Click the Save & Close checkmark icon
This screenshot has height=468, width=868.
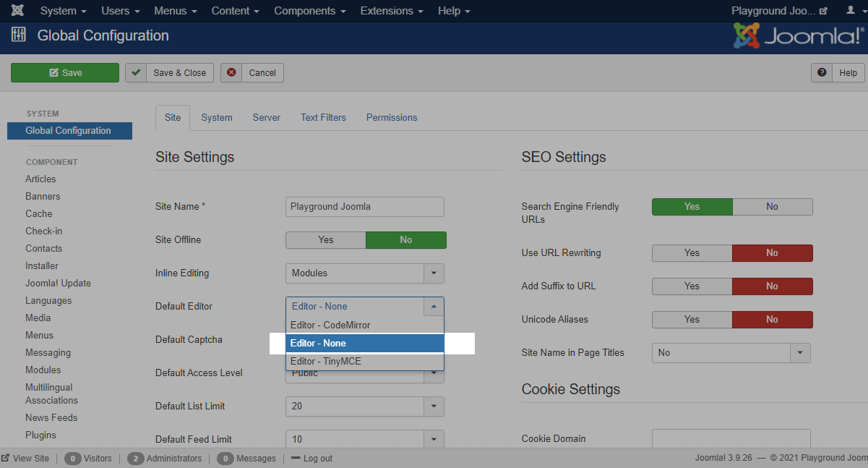click(x=136, y=72)
